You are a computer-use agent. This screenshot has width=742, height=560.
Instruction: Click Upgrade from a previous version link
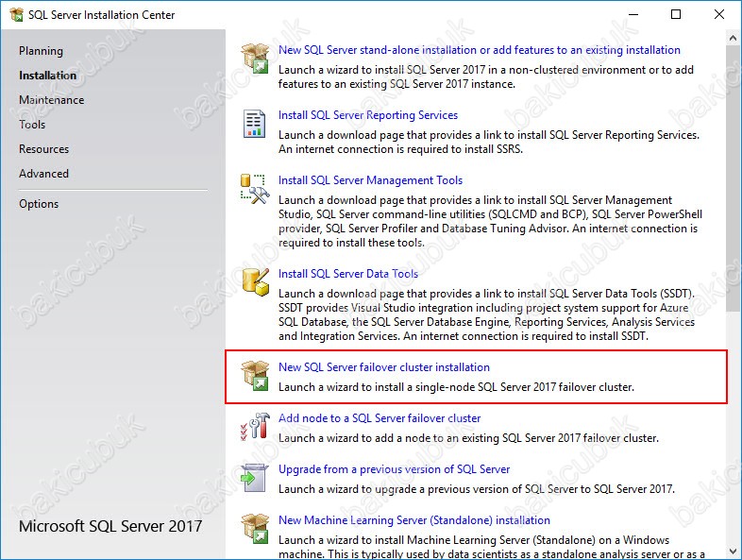[x=395, y=469]
